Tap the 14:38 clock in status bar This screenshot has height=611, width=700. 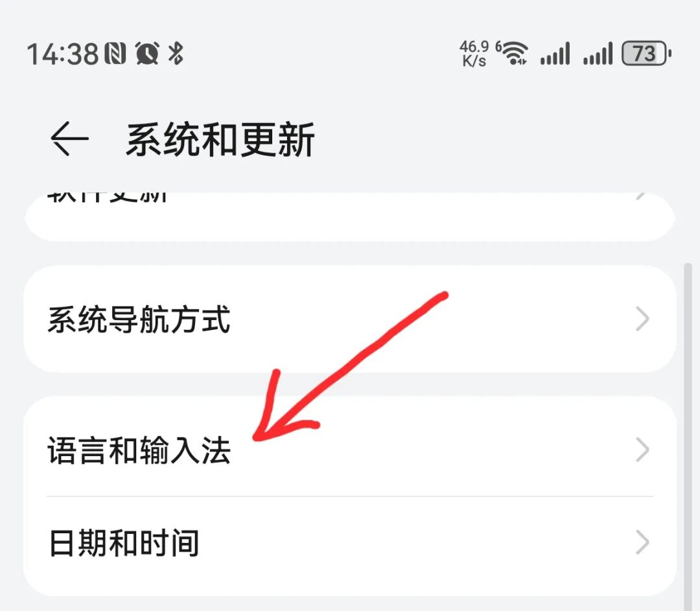tap(62, 54)
